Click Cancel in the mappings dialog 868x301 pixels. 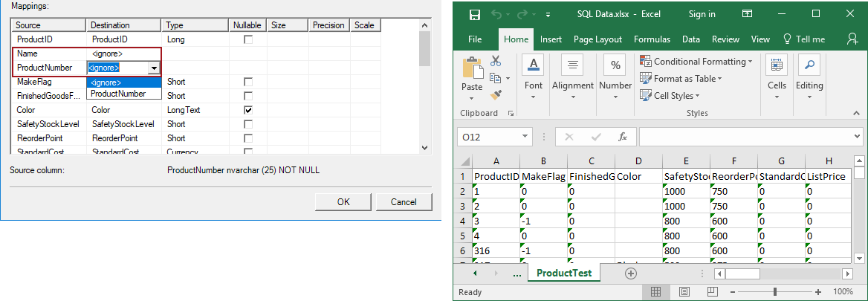tap(404, 201)
